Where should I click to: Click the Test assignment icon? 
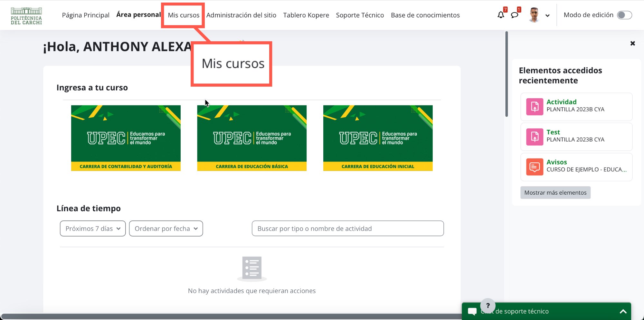click(x=535, y=137)
